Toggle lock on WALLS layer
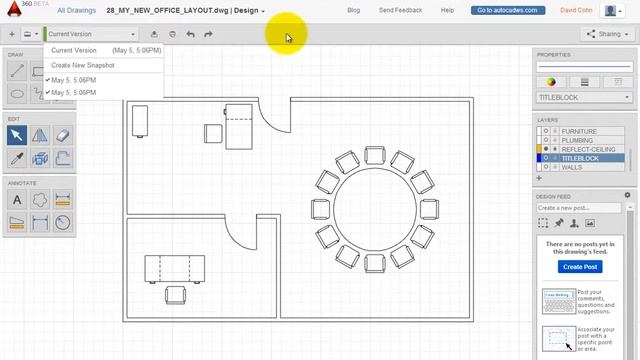Screen dimensions: 640x360 pyautogui.click(x=555, y=167)
